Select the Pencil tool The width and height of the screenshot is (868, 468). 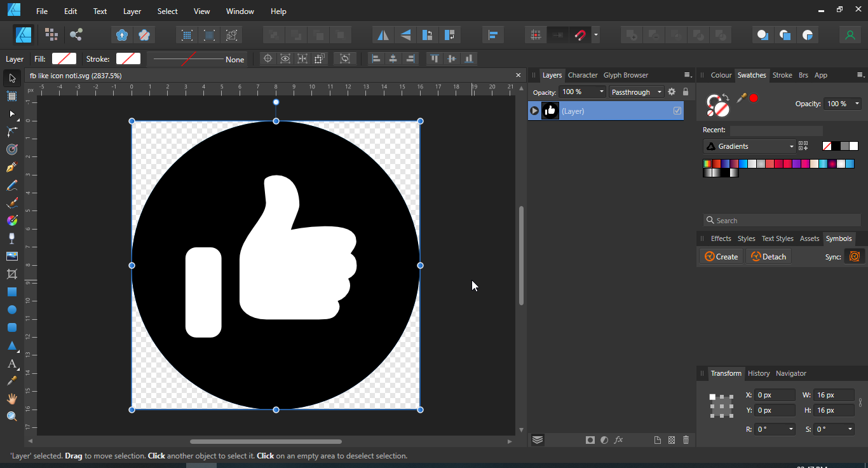11,185
